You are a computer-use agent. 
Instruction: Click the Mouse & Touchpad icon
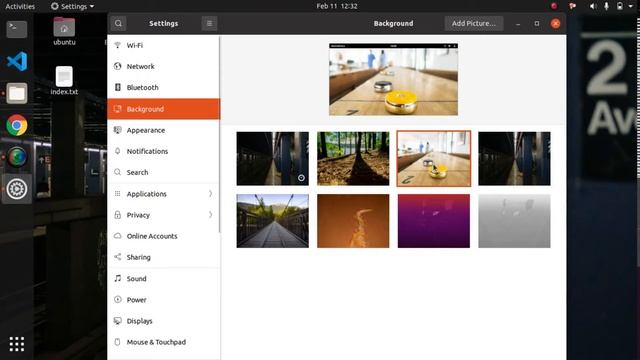[x=118, y=342]
